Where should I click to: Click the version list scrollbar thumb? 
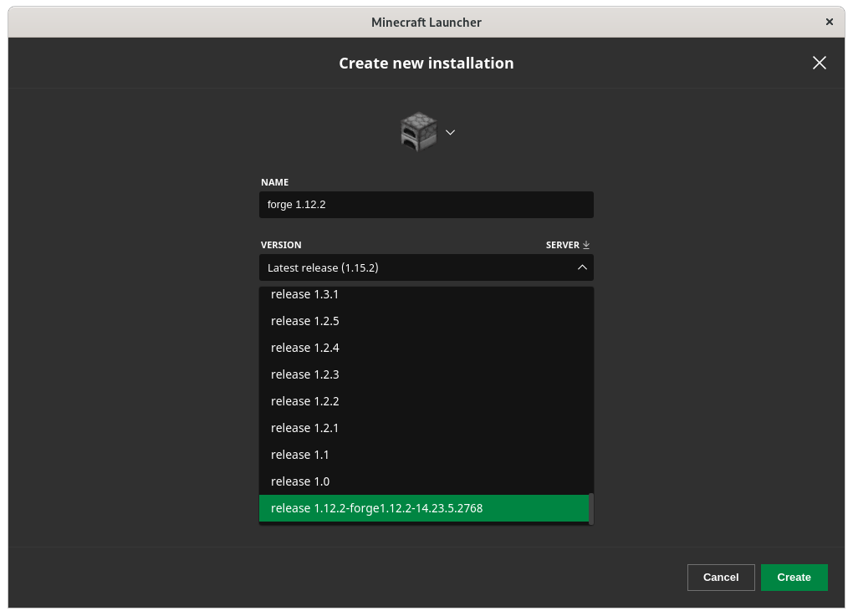tap(590, 508)
